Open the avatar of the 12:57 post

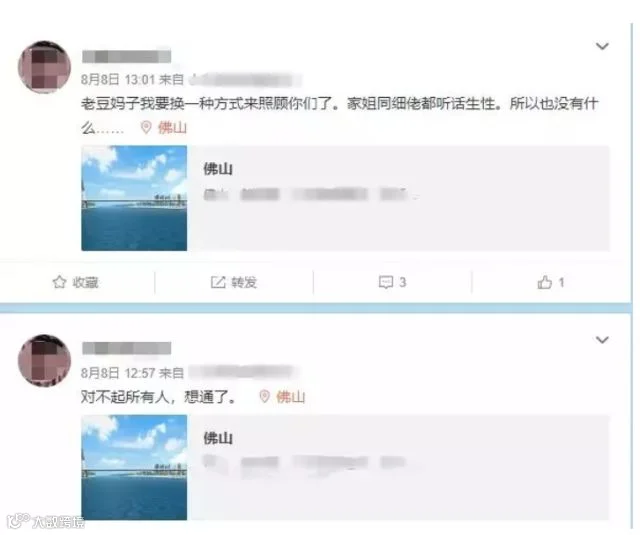coord(44,361)
